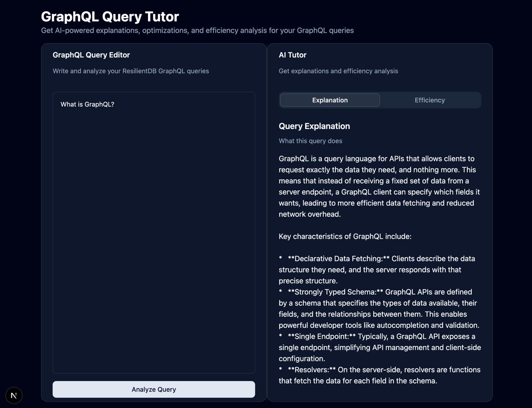
Task: Click the "What this query does" caption
Action: (x=310, y=141)
